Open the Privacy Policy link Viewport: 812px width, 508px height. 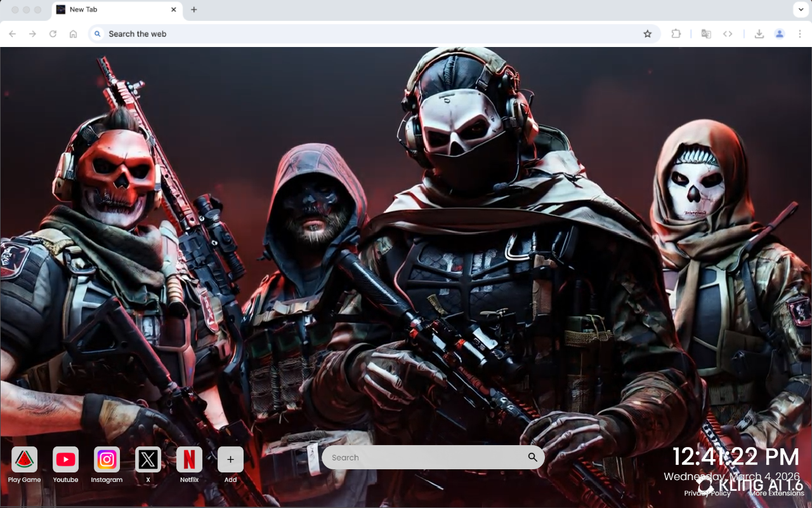pyautogui.click(x=707, y=493)
